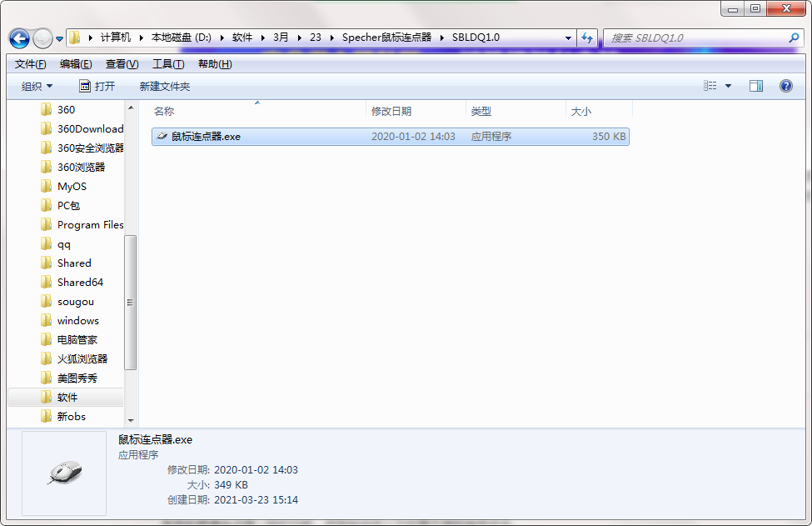Click the greyed Forward arrow button
Image resolution: width=812 pixels, height=526 pixels.
(x=42, y=38)
